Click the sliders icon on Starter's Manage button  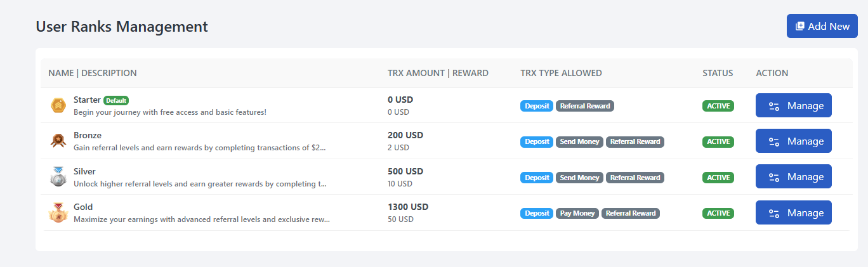point(774,106)
